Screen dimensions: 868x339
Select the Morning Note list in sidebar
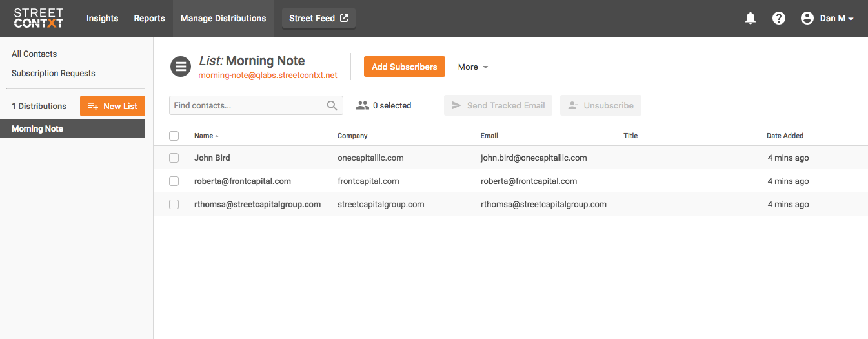point(72,128)
